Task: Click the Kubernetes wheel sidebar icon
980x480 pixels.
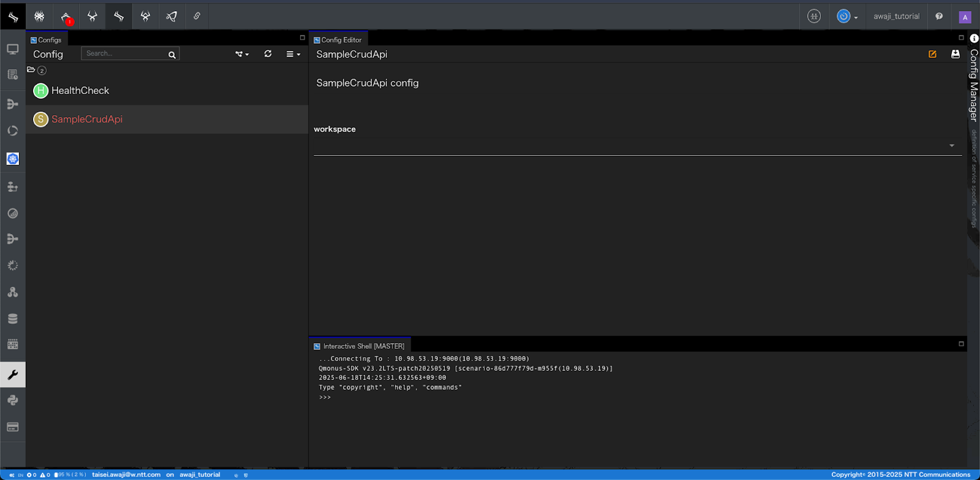Action: tap(13, 159)
